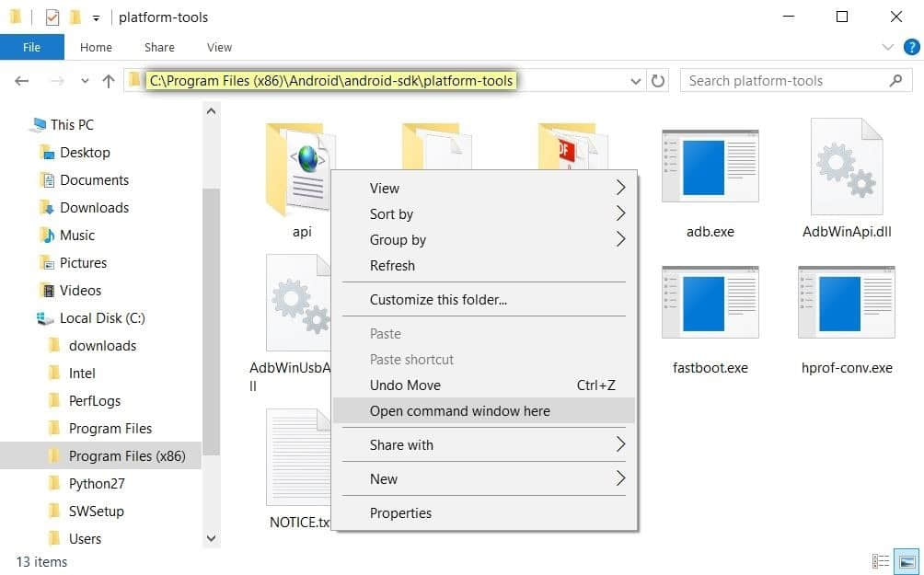Screen dimensions: 924x575
Task: Open the address bar history dropdown
Action: pos(636,81)
